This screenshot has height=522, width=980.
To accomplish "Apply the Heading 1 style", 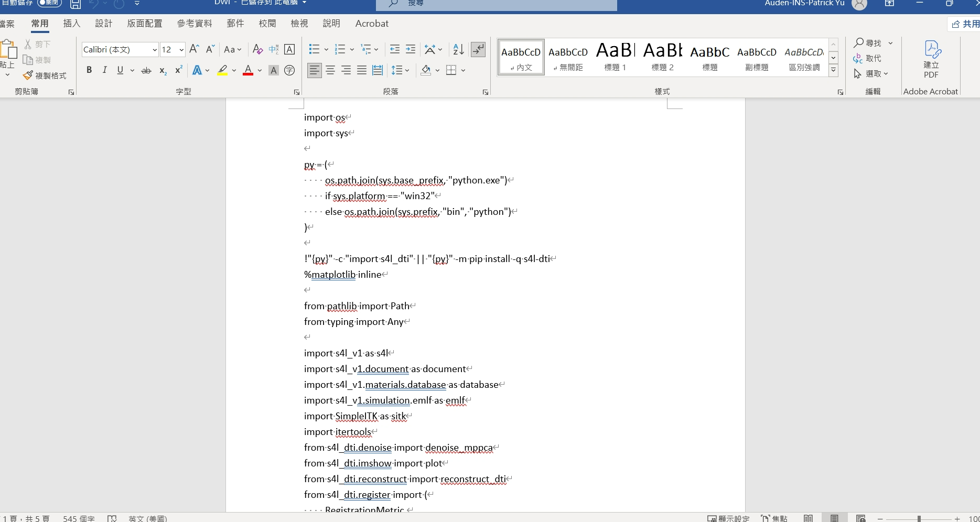I will [x=615, y=57].
